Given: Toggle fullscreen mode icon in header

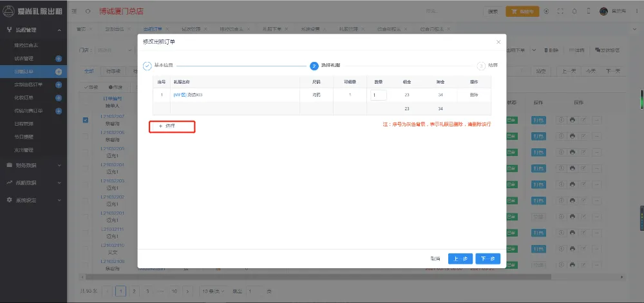Looking at the screenshot, I should [560, 11].
